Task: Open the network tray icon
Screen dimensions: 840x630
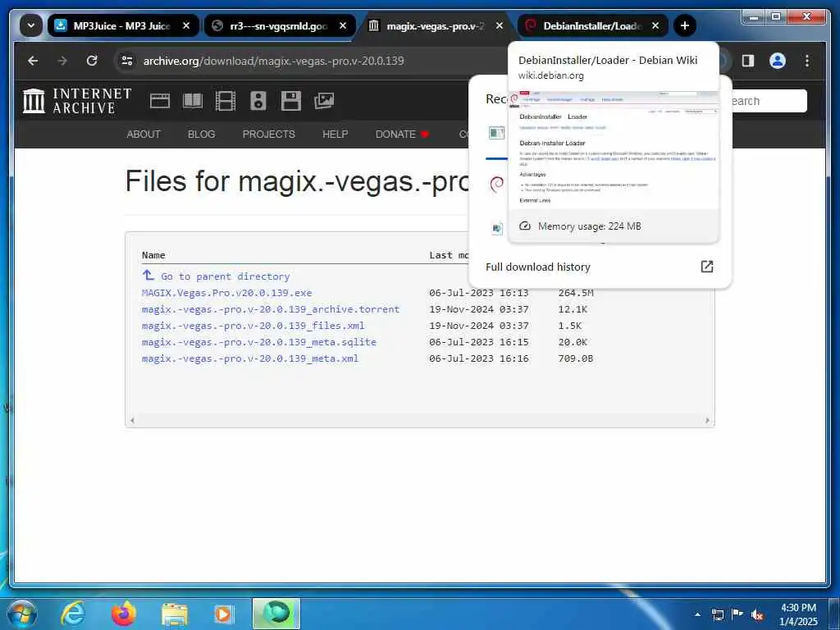Action: click(x=717, y=614)
